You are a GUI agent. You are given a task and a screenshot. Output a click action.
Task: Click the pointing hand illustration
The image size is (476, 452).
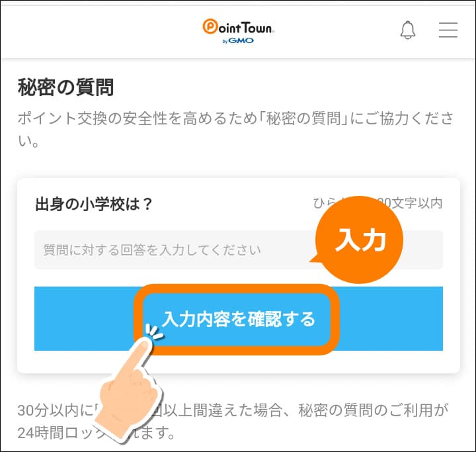pyautogui.click(x=129, y=390)
